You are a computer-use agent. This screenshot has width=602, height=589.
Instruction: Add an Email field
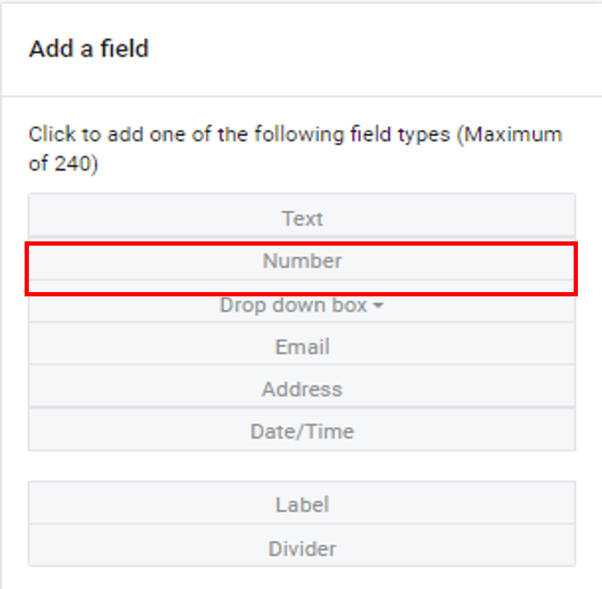point(302,348)
